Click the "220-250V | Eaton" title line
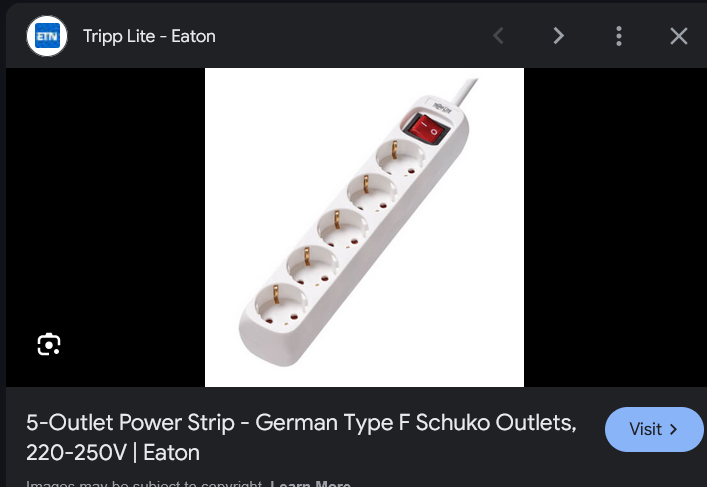This screenshot has width=707, height=487. click(113, 452)
